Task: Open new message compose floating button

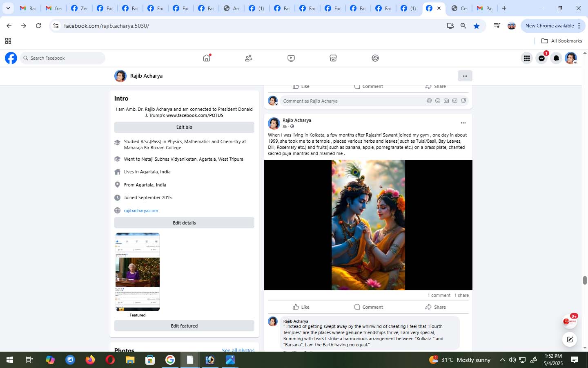Action: [570, 339]
